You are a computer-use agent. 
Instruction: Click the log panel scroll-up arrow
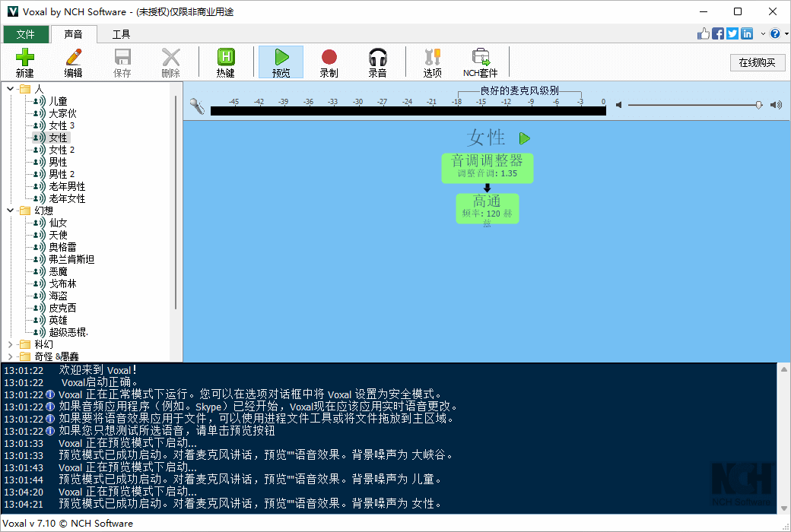coord(784,369)
